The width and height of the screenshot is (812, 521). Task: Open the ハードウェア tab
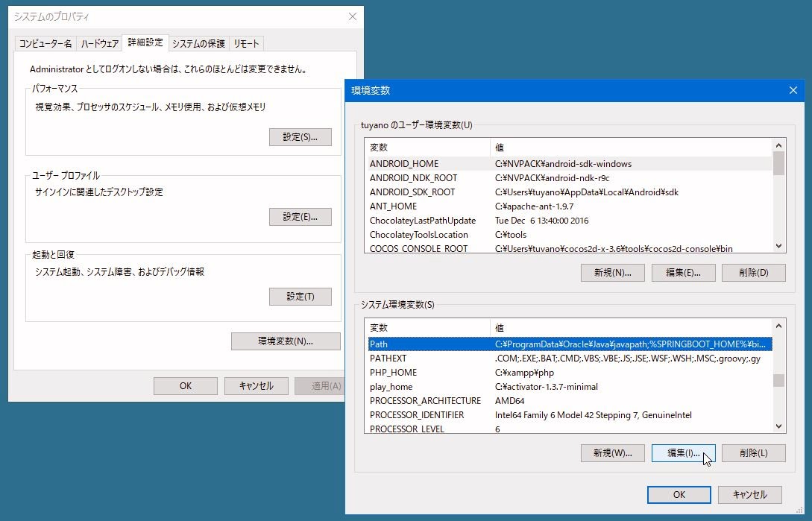click(100, 43)
